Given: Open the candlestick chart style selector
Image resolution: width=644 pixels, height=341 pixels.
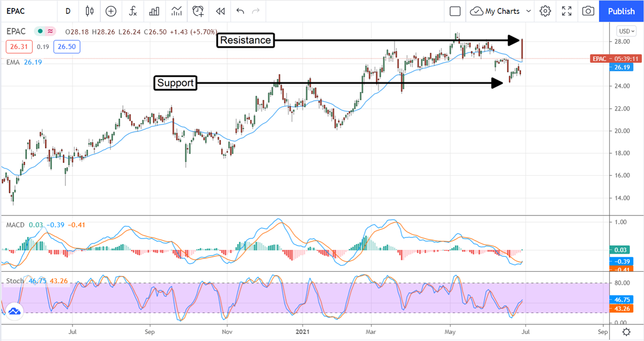Looking at the screenshot, I should [x=89, y=11].
